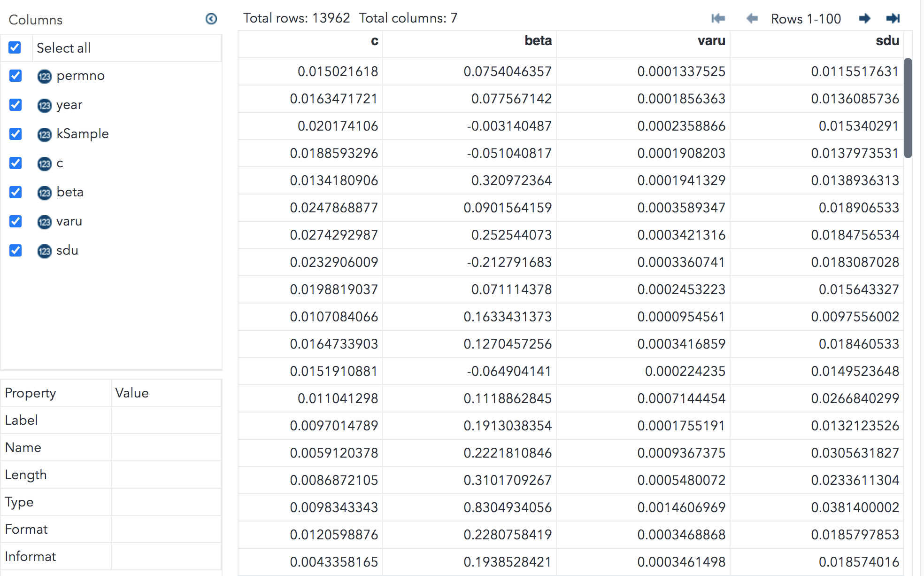Go to first page of rows
The height and width of the screenshot is (576, 924).
718,18
